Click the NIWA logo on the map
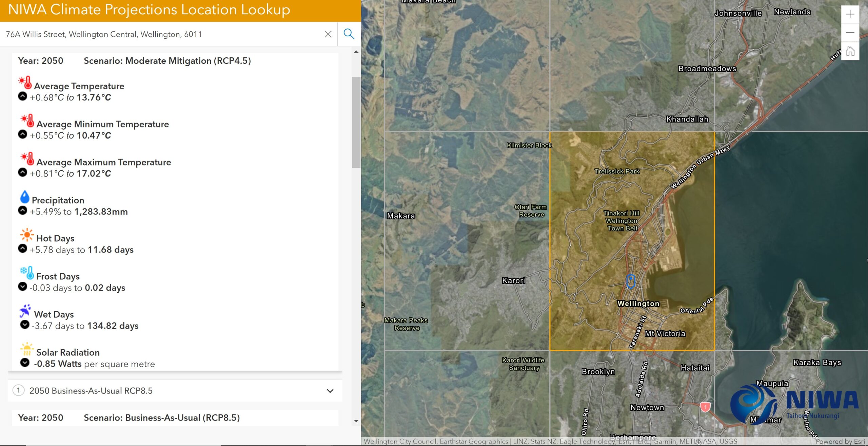Viewport: 868px width, 446px height. click(794, 405)
